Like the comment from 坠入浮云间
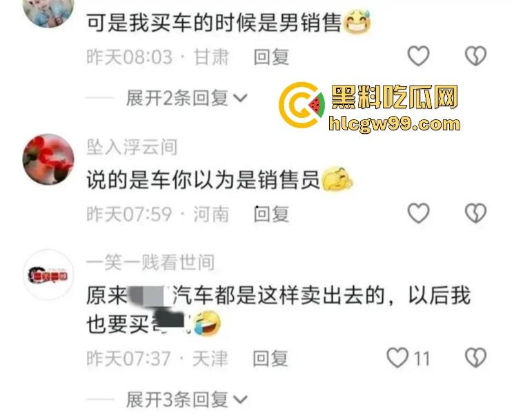 coord(418,213)
